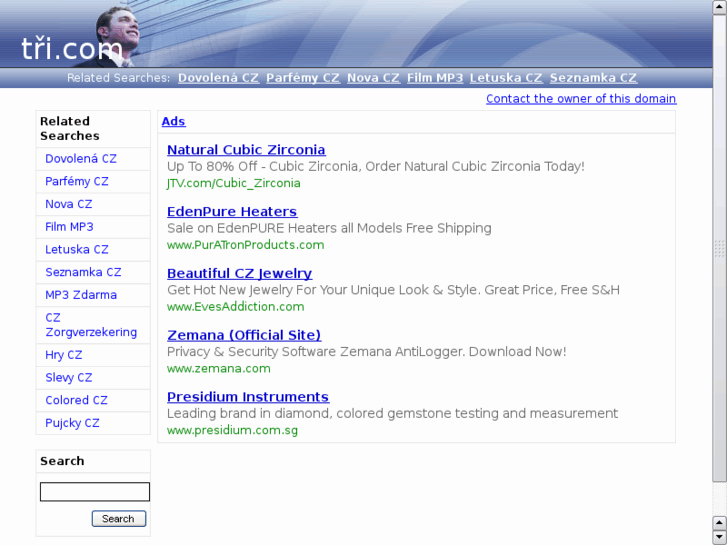Open the Presidium Instruments ad title
The width and height of the screenshot is (727, 545).
248,397
